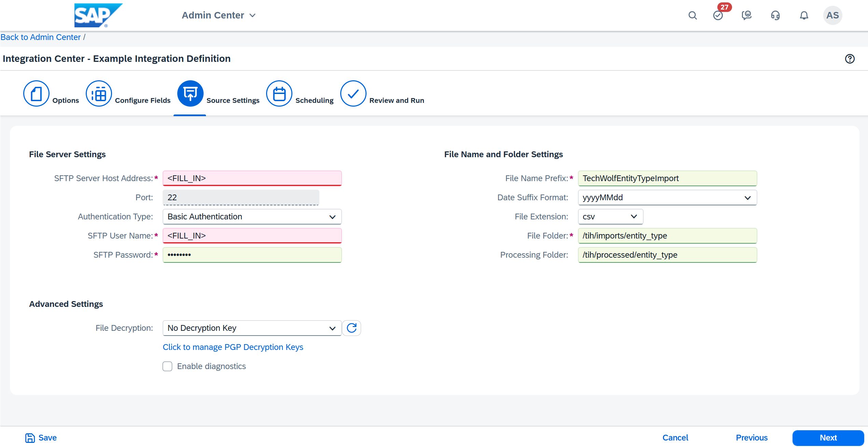The width and height of the screenshot is (868, 447).
Task: Click the help question mark icon
Action: click(850, 59)
